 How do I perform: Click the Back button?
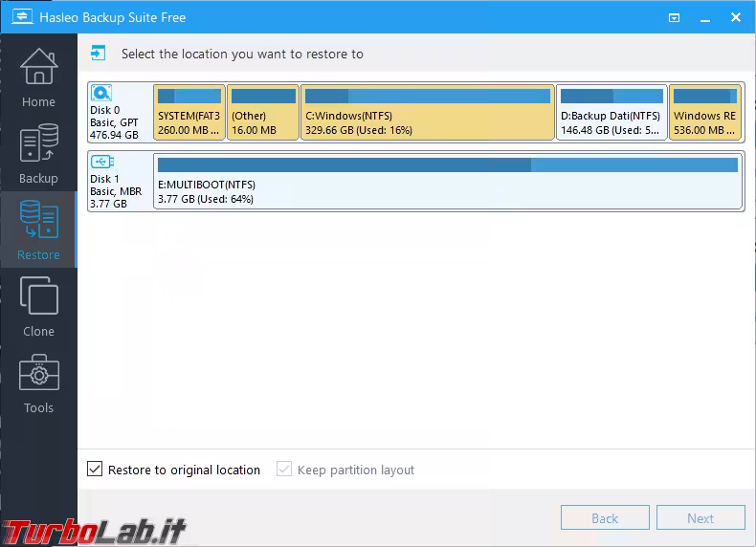605,518
